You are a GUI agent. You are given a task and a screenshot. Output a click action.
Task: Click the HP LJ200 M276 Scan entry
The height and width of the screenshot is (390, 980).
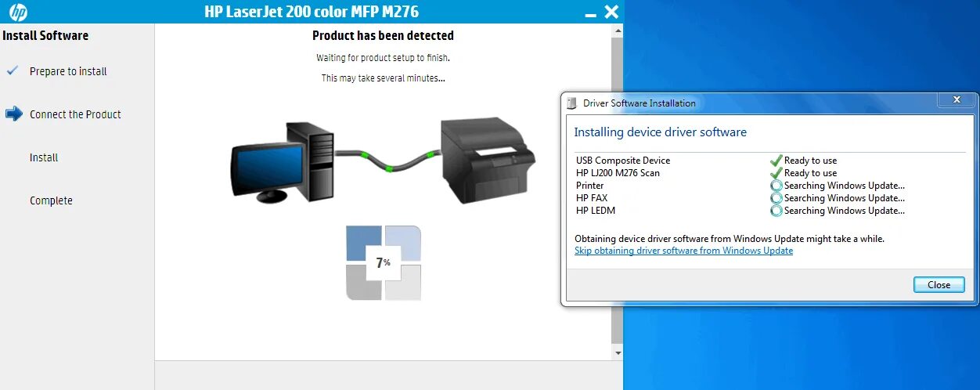pyautogui.click(x=618, y=173)
